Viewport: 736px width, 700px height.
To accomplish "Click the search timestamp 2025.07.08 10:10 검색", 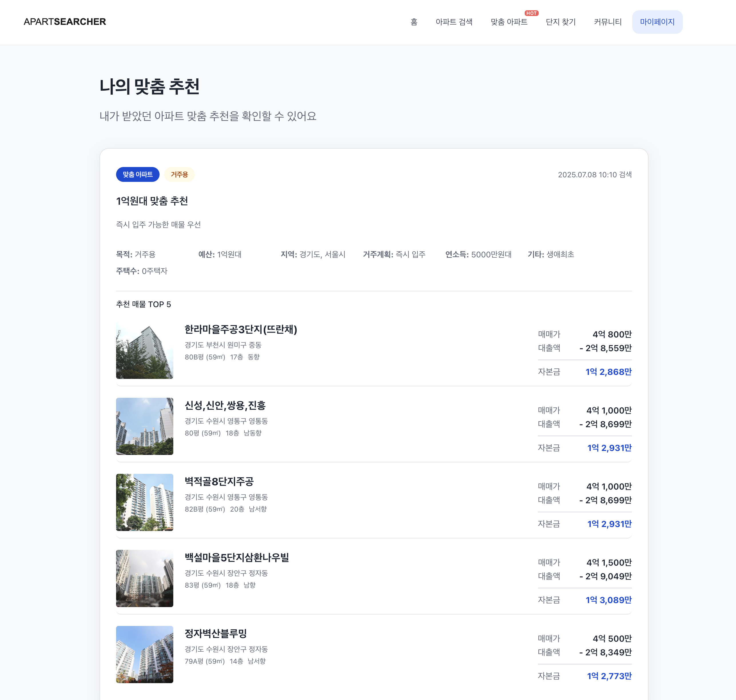I will [595, 174].
